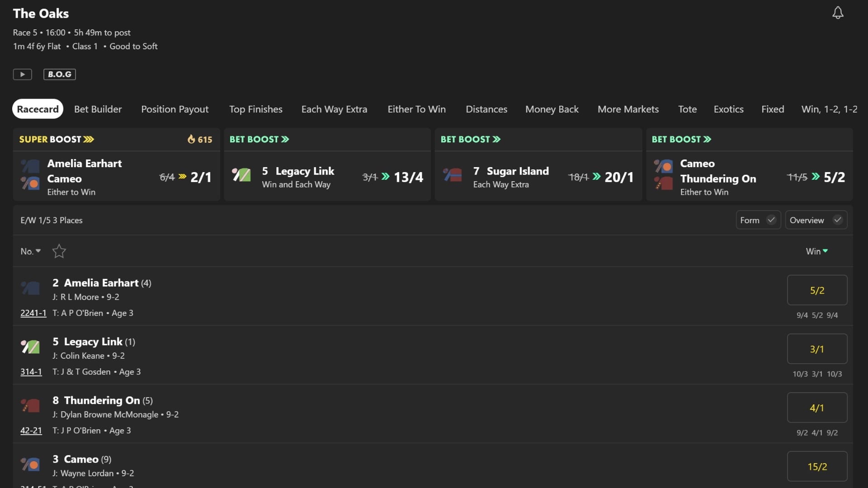Open the Win, 1-2, 1-2 tab

[830, 109]
